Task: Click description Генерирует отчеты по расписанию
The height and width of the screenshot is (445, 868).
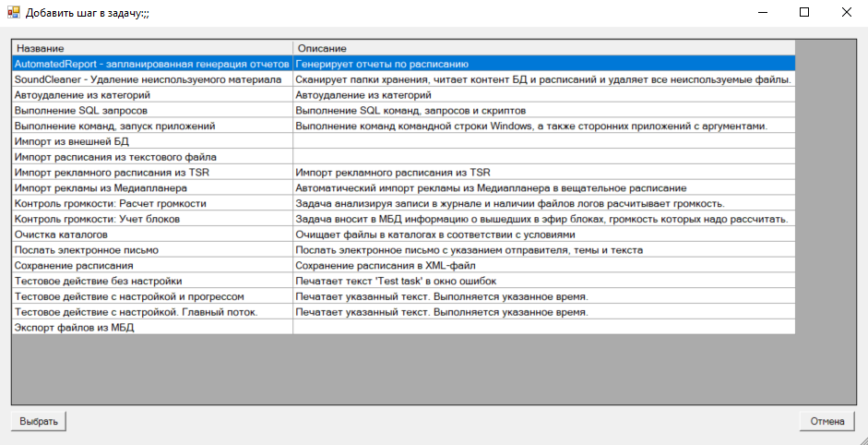Action: coord(543,64)
